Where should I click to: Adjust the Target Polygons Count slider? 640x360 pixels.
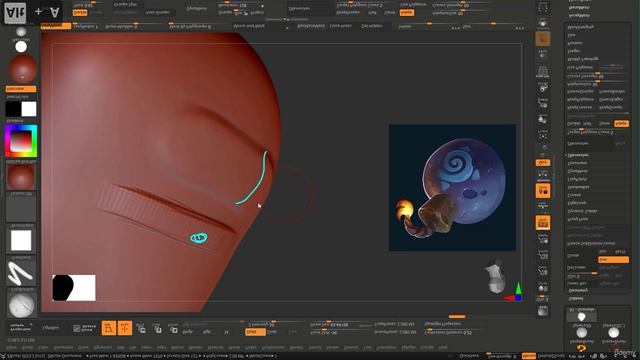point(597,132)
